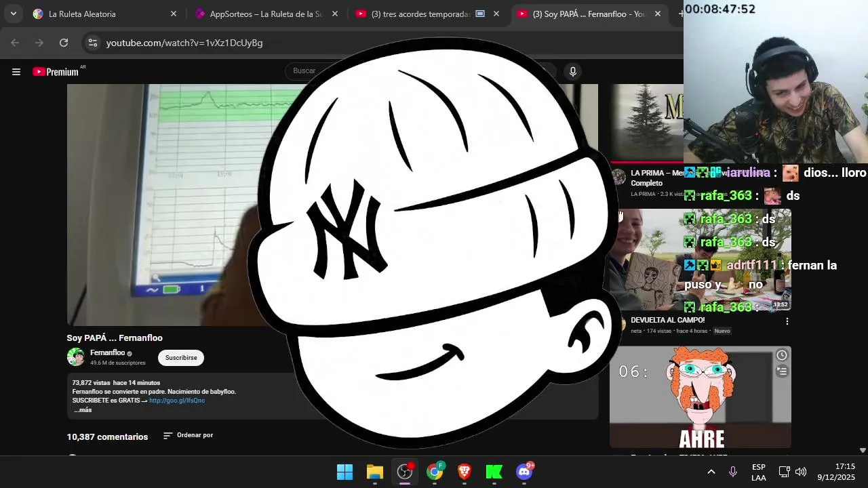
Task: Open the AHRE cartoon video thumbnail
Action: [x=700, y=397]
